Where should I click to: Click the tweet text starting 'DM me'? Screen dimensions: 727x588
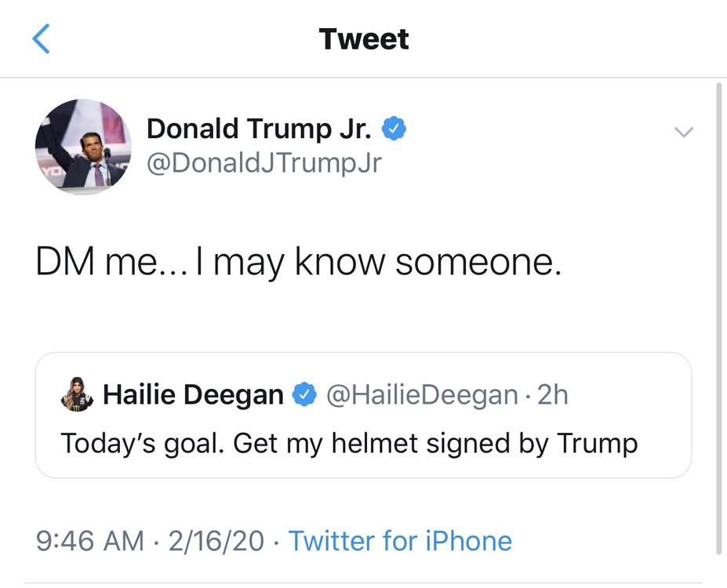tap(299, 263)
